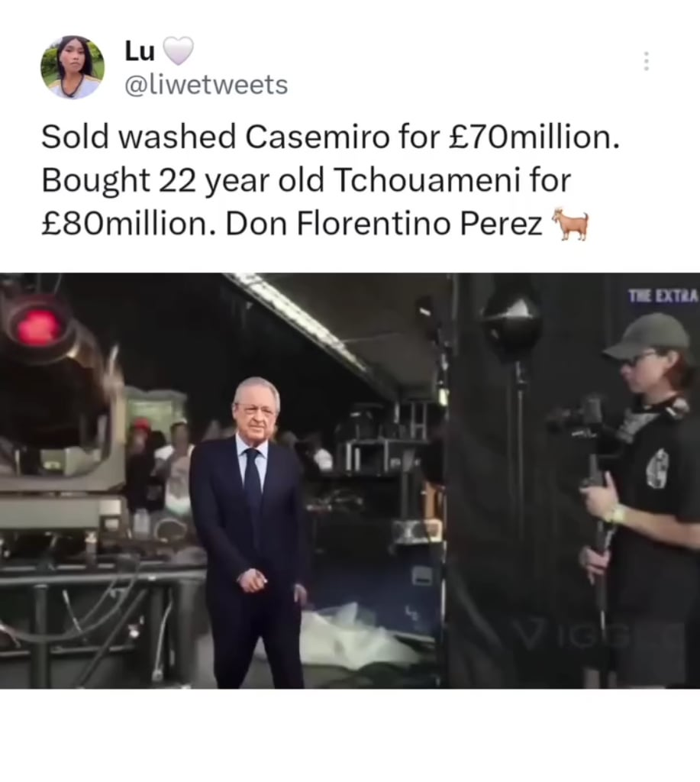Click the words Sold washed in the tweet
This screenshot has width=700, height=782.
click(139, 137)
